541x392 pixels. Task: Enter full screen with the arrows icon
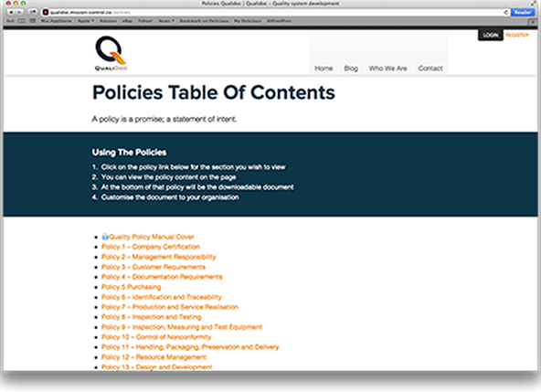(x=535, y=4)
